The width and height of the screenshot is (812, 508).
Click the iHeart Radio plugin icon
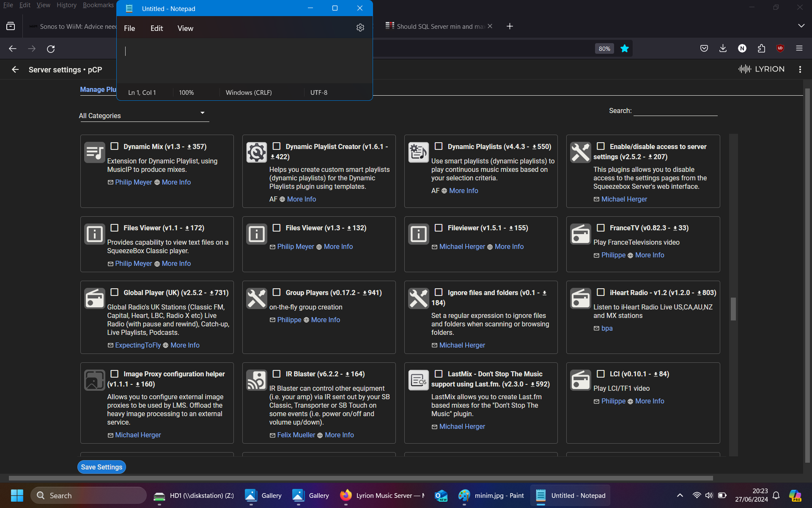coord(580,298)
